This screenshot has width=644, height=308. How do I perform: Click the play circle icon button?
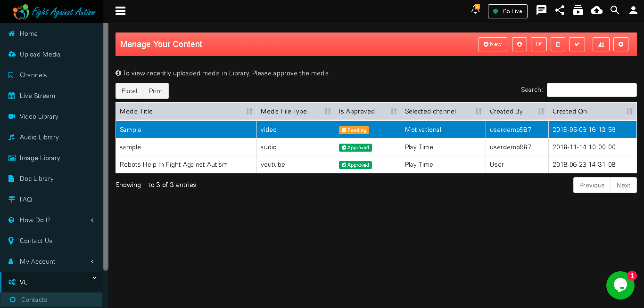pos(621,44)
